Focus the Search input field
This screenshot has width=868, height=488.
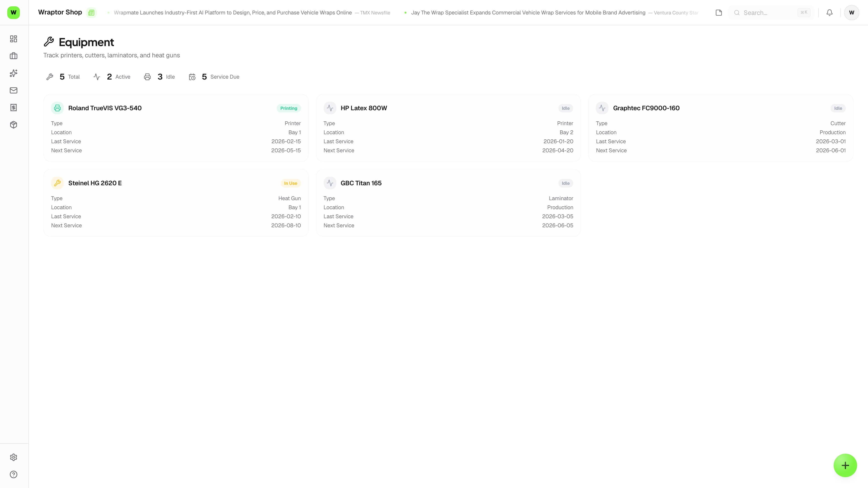771,12
